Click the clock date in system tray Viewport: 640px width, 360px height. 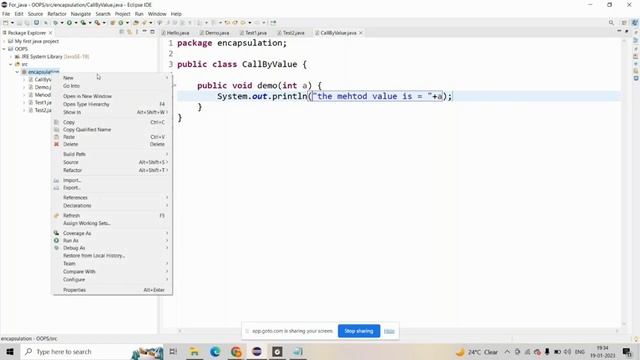click(602, 351)
